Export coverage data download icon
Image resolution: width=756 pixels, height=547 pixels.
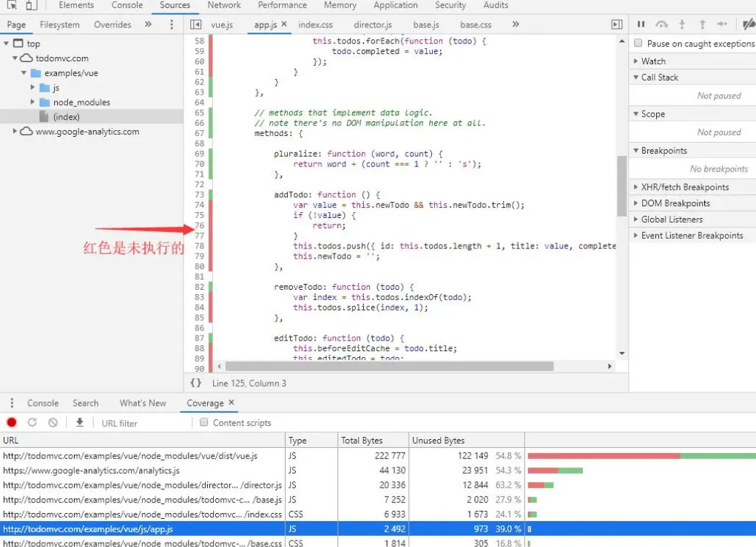tap(80, 423)
